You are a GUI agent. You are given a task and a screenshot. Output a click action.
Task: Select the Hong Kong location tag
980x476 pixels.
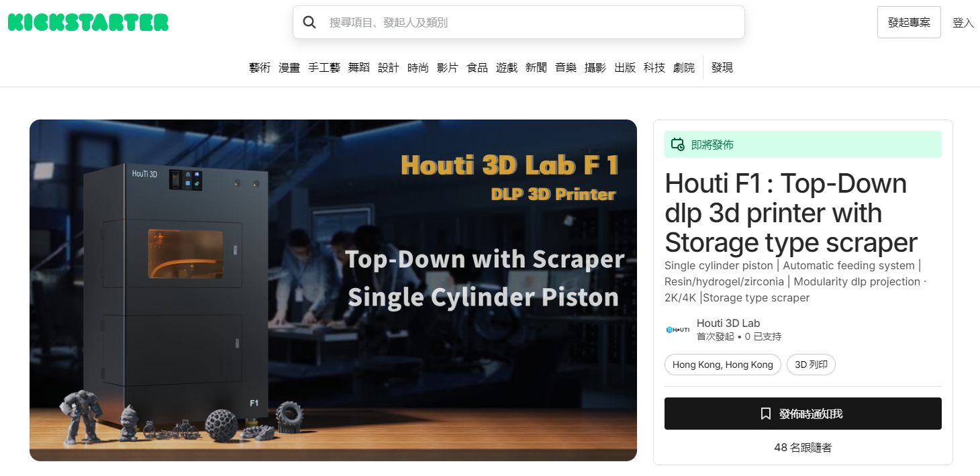(x=722, y=364)
